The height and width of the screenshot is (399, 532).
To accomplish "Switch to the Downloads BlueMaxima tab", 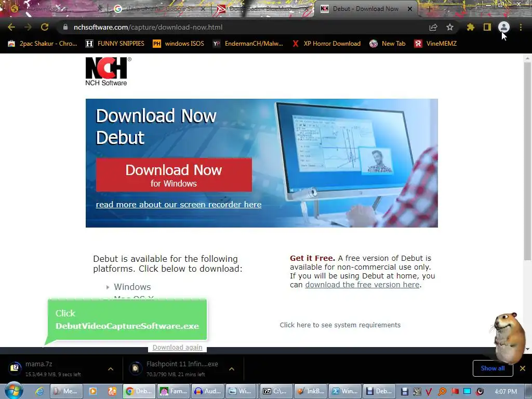I will pyautogui.click(x=261, y=9).
